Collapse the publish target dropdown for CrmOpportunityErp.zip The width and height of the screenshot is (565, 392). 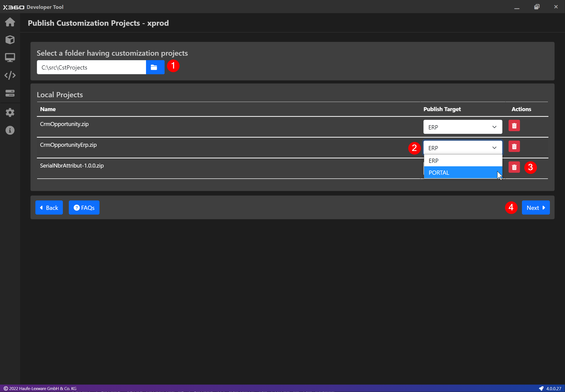pyautogui.click(x=463, y=148)
